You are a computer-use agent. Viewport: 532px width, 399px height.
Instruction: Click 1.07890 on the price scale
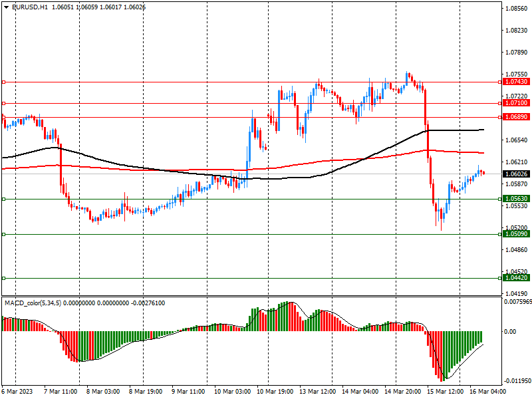coord(517,53)
